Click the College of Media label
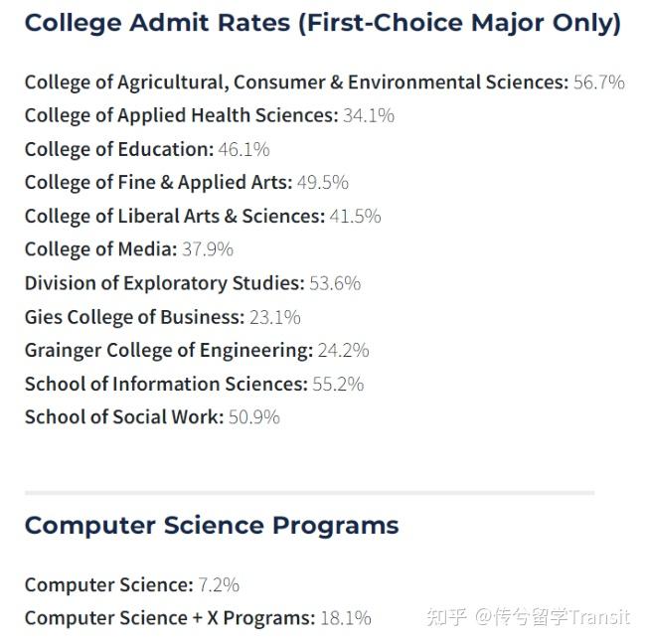The width and height of the screenshot is (646, 644). (x=100, y=248)
